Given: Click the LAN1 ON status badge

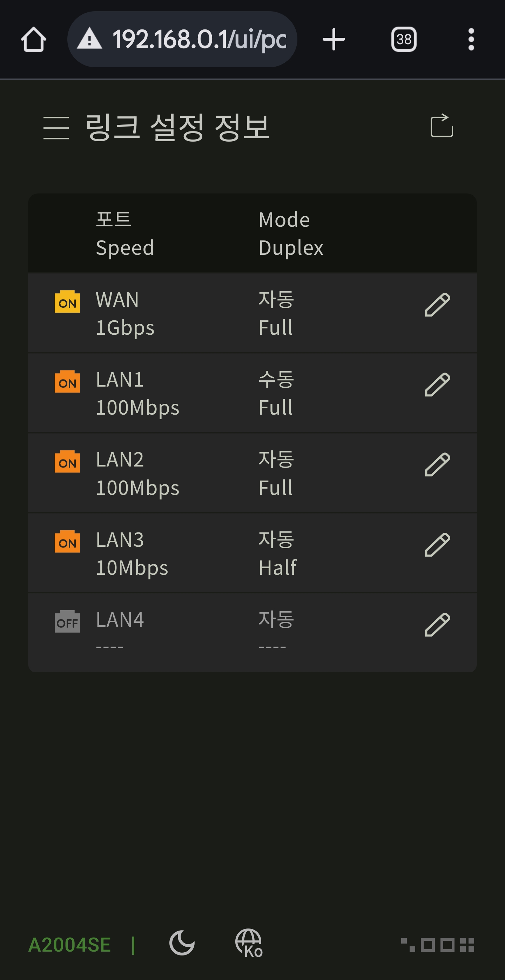Looking at the screenshot, I should click(x=67, y=382).
